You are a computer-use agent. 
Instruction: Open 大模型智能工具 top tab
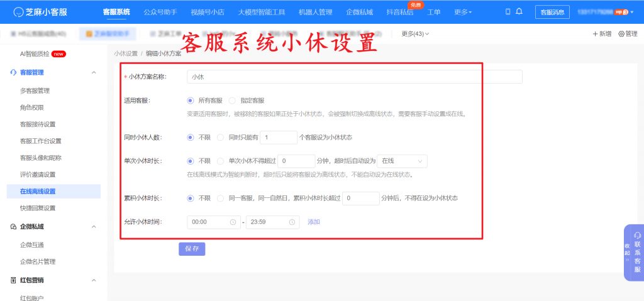click(x=262, y=12)
